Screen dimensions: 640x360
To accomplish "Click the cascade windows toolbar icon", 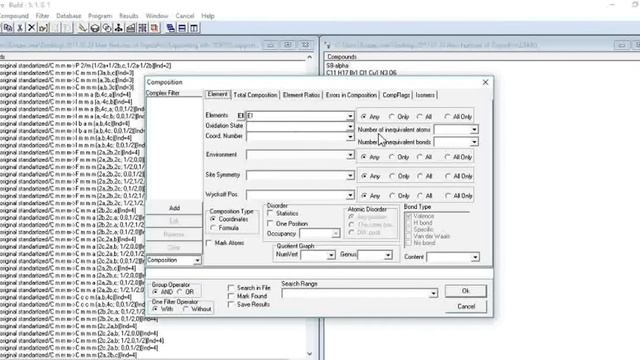I will (171, 28).
